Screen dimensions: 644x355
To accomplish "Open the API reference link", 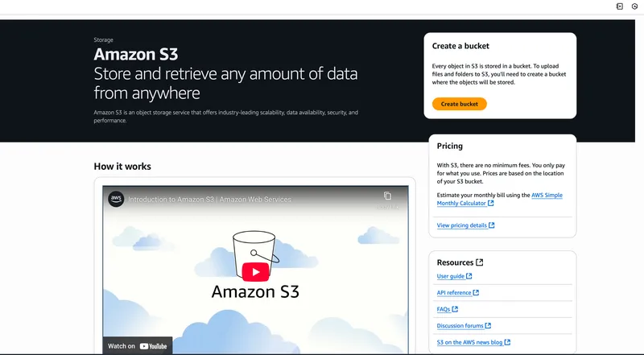I will [x=454, y=293].
